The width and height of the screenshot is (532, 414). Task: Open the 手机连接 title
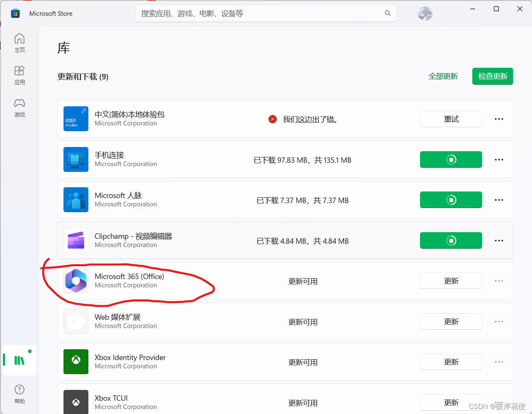pos(110,155)
